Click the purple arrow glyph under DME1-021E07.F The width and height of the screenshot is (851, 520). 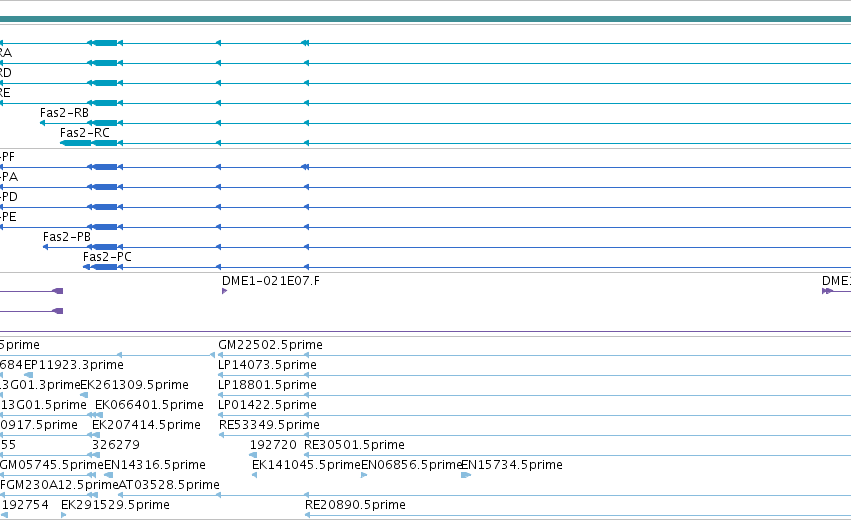click(x=225, y=291)
